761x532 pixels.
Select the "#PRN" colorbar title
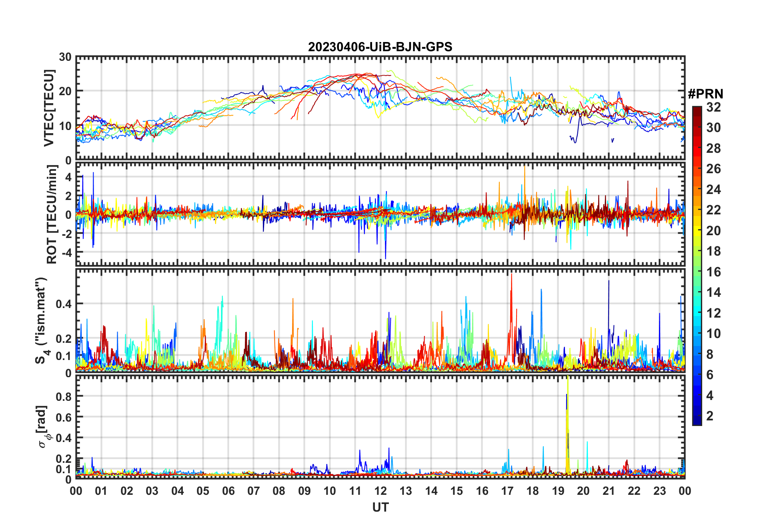[706, 94]
